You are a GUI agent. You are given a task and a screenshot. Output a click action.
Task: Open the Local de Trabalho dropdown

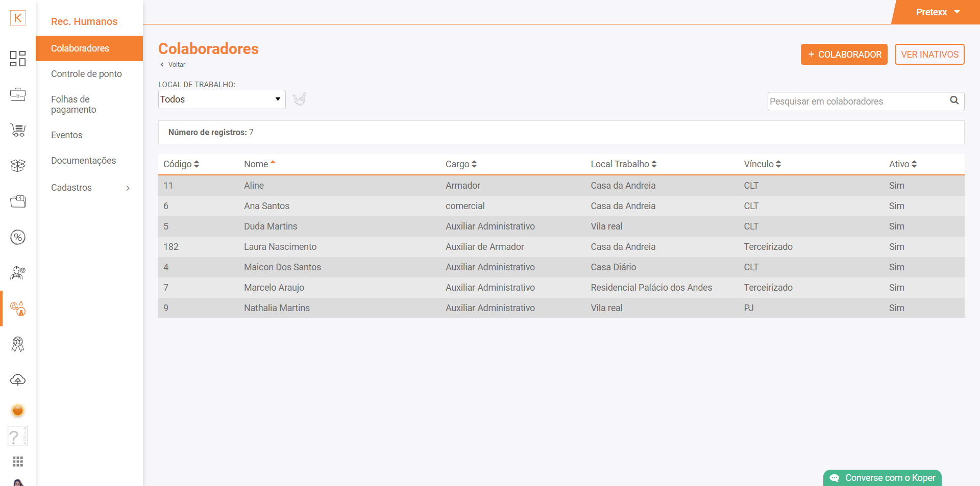click(222, 99)
